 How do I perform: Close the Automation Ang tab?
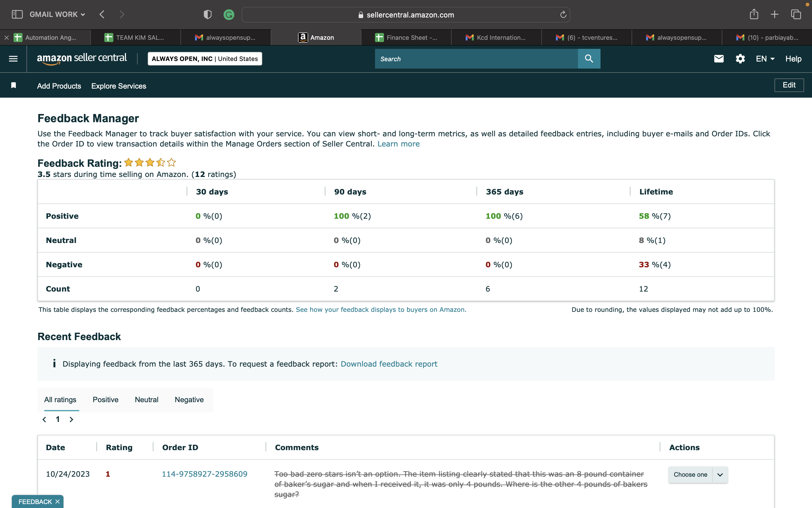tap(6, 38)
